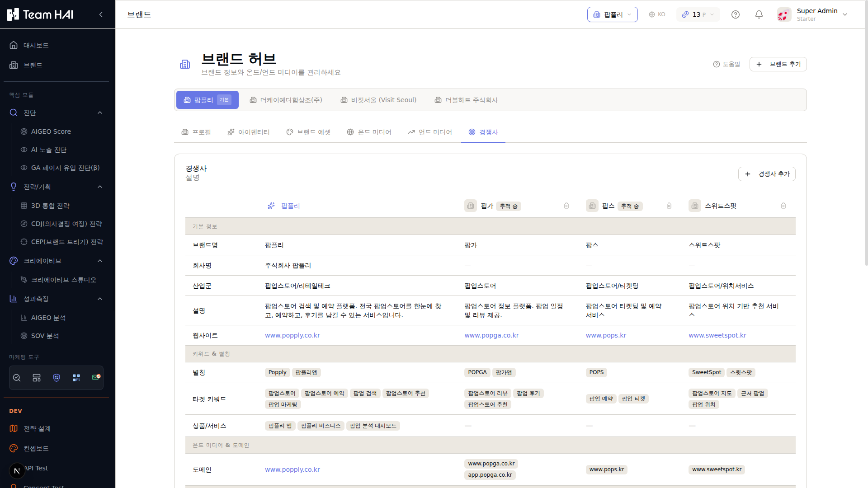
Task: Switch to the 프로필 tab
Action: 196,132
